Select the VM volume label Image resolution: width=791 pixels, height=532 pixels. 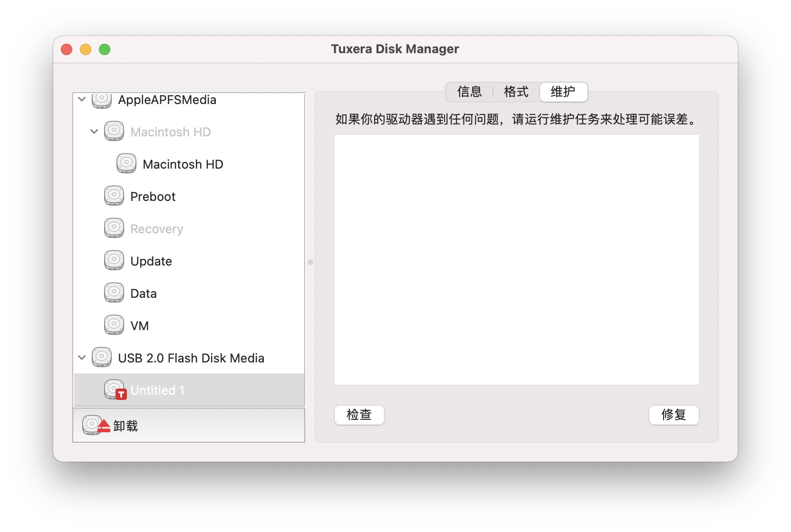pyautogui.click(x=139, y=326)
